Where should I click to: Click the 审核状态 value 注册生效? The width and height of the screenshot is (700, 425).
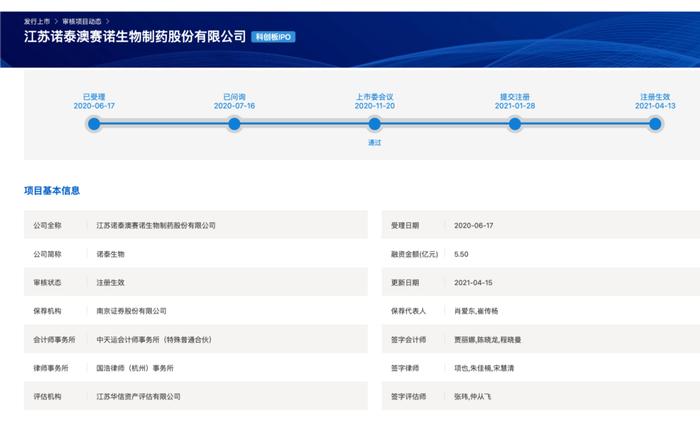point(110,283)
